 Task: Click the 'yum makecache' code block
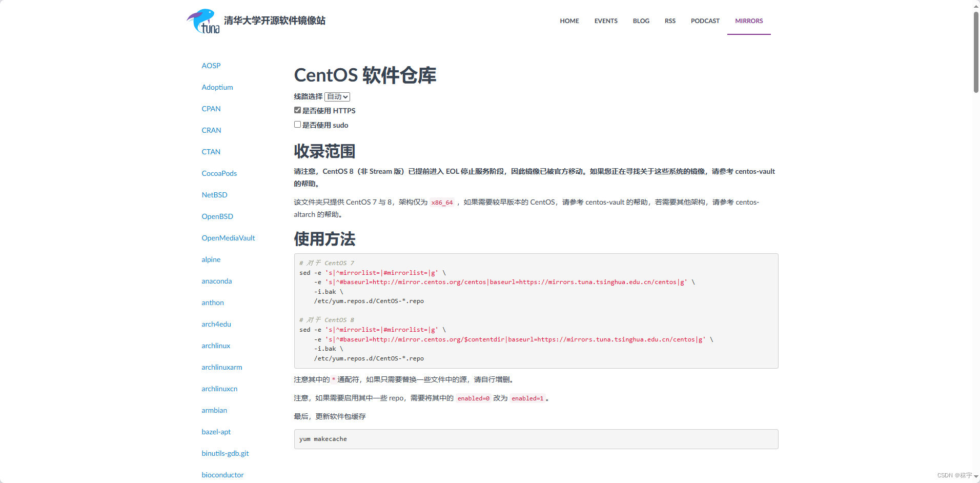coord(536,439)
